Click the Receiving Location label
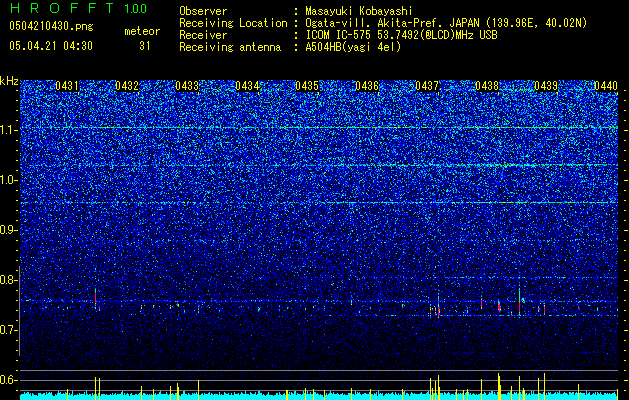 coord(233,23)
